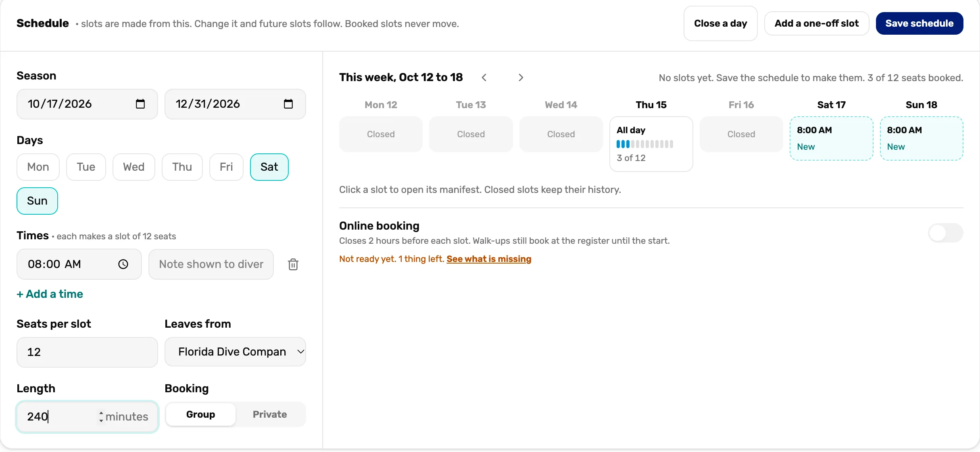Click the Note shown to diver field

pos(211,264)
